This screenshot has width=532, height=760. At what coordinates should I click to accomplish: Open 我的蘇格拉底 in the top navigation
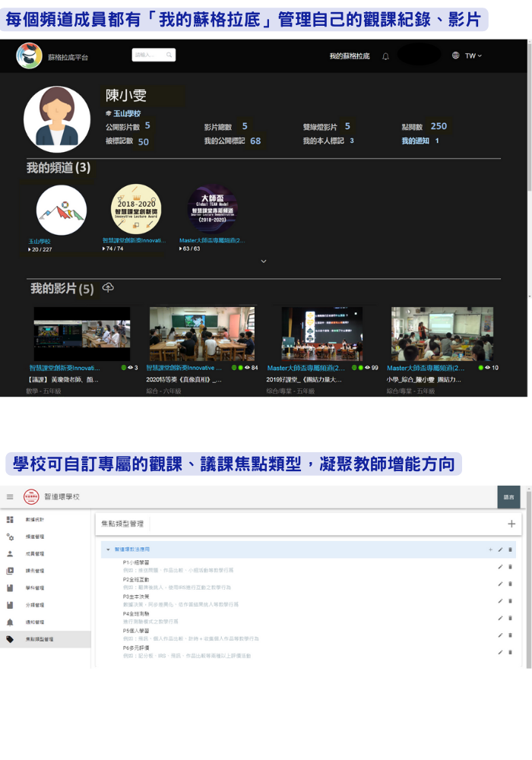coord(349,56)
